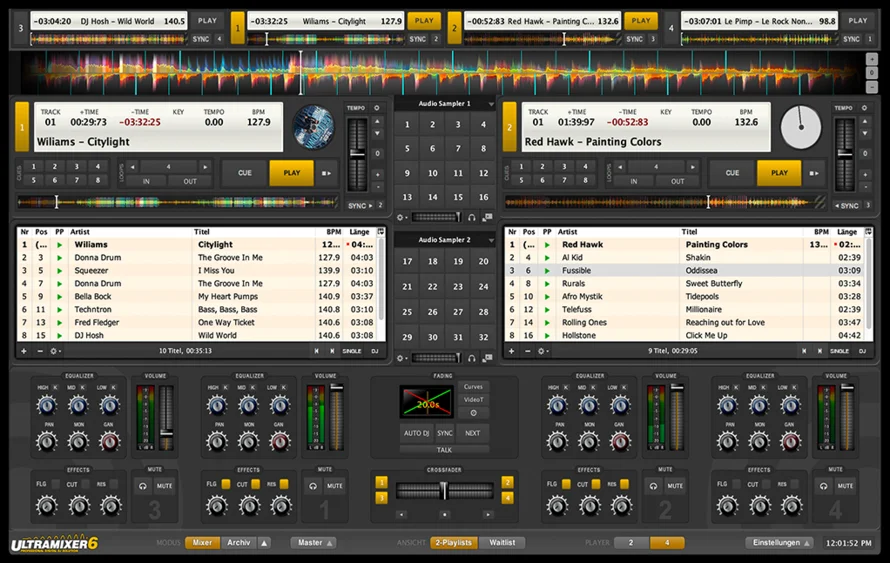Switch to Mixer mode

202,543
